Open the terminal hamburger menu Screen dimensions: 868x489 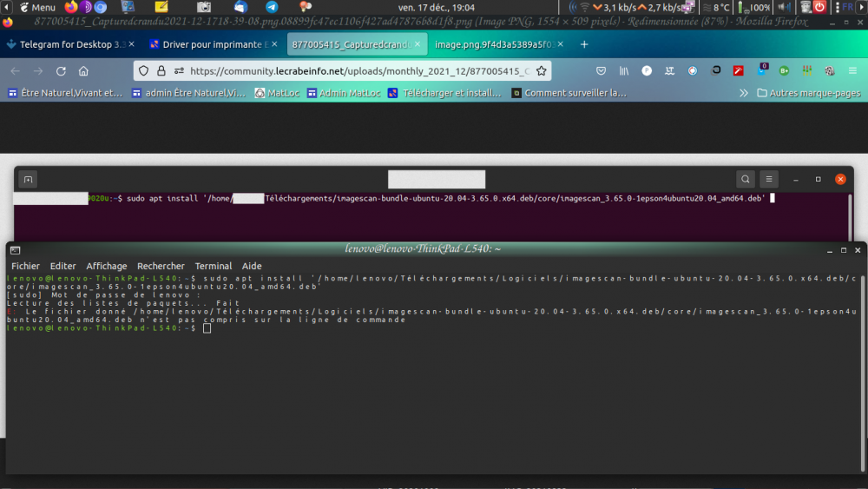click(769, 180)
